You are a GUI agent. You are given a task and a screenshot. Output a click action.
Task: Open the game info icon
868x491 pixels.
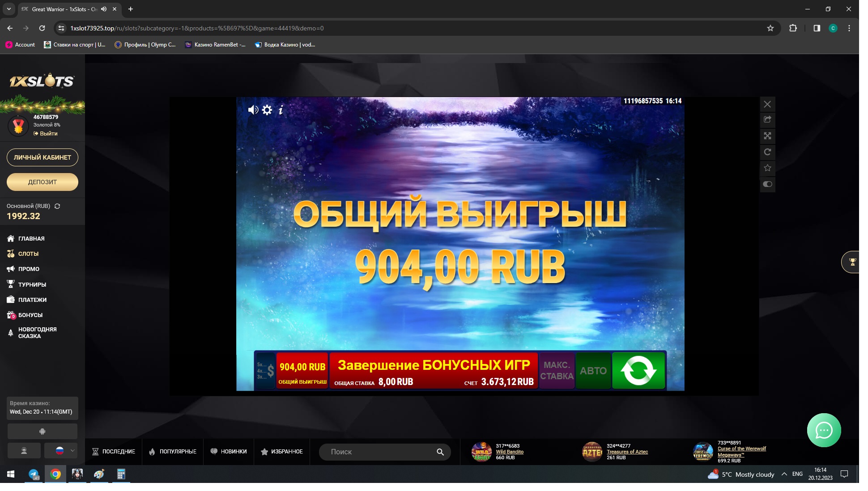(281, 110)
